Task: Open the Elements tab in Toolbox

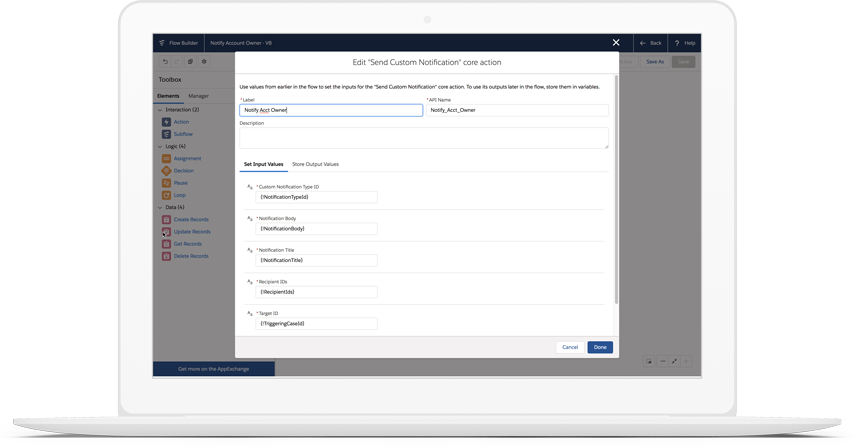Action: pyautogui.click(x=168, y=96)
